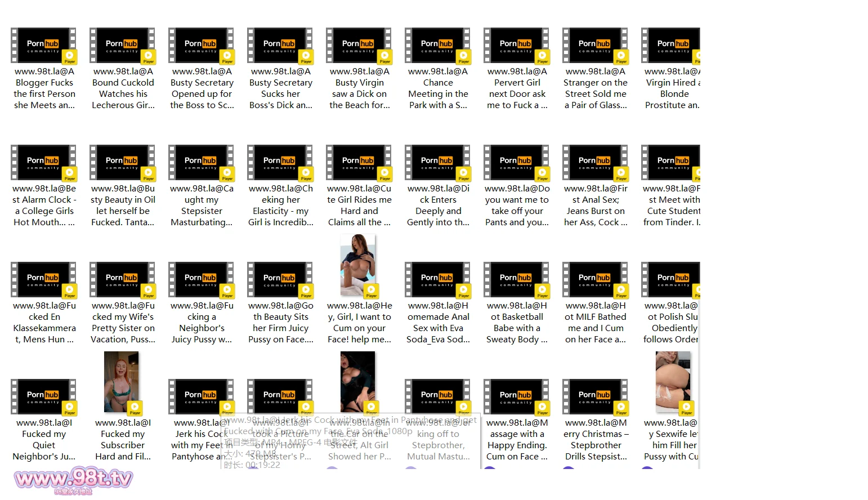Screen dimensions: 868x500
Task: Select the name "Hot Basketball Babe with a Sweaty Body"
Action: click(517, 323)
